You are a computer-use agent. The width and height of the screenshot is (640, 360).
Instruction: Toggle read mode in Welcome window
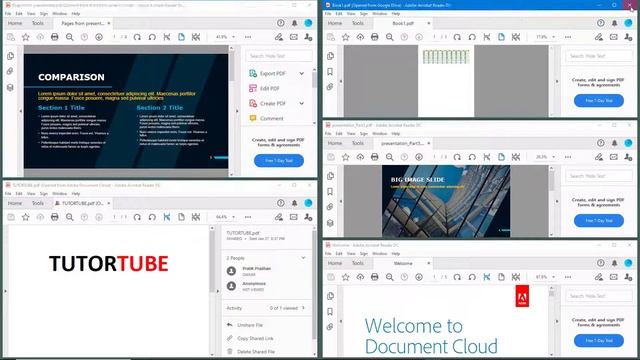(516, 277)
